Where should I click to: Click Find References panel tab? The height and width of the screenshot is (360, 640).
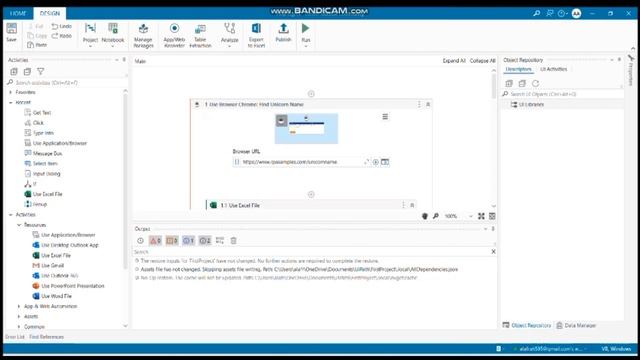(x=47, y=337)
